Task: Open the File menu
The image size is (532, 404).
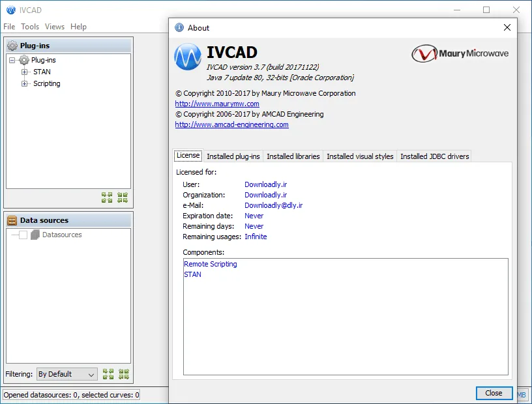Action: tap(9, 27)
